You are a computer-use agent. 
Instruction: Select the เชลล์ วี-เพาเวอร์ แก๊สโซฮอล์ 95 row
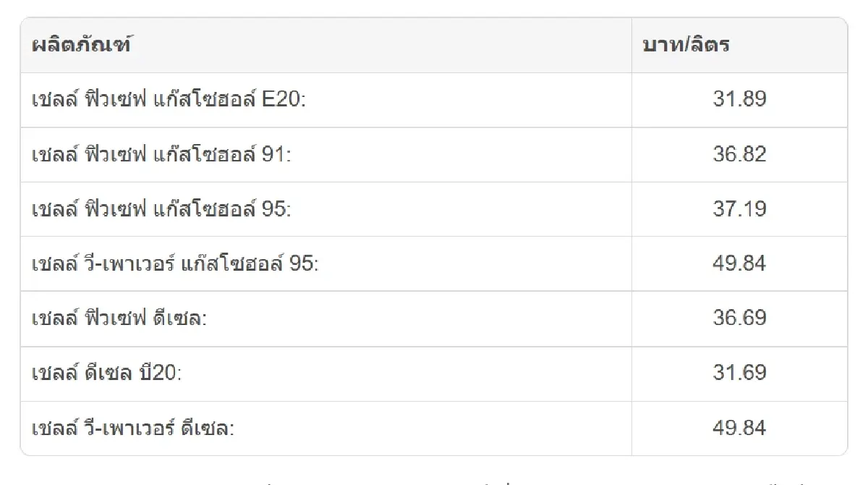[434, 263]
